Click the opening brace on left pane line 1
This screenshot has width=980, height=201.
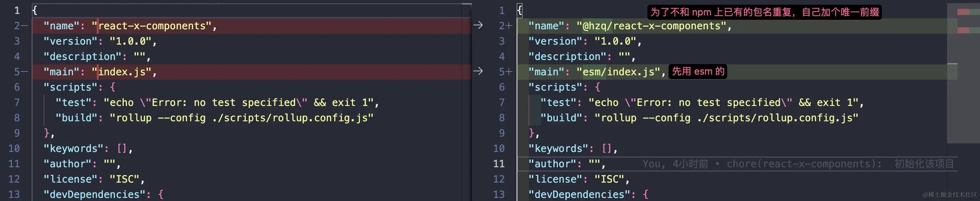[35, 10]
